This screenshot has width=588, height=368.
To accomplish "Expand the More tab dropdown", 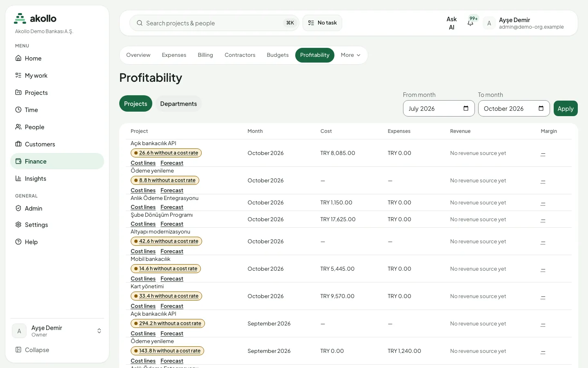I will [351, 55].
